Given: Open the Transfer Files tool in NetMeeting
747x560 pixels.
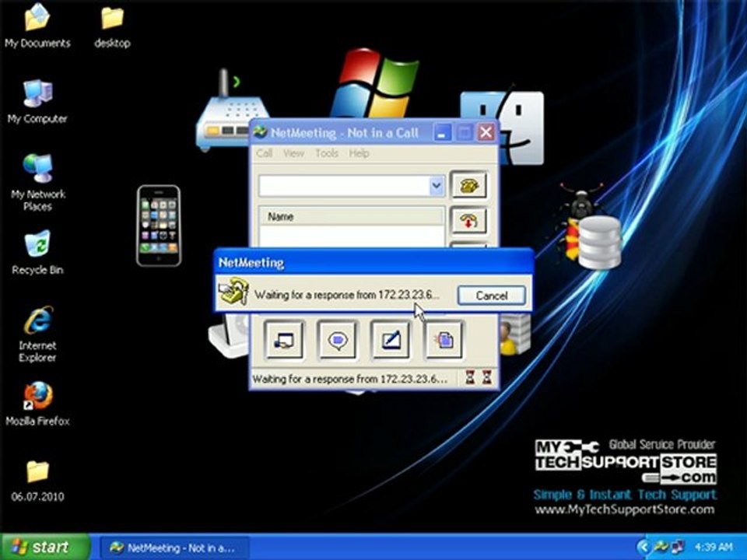Looking at the screenshot, I should tap(443, 340).
